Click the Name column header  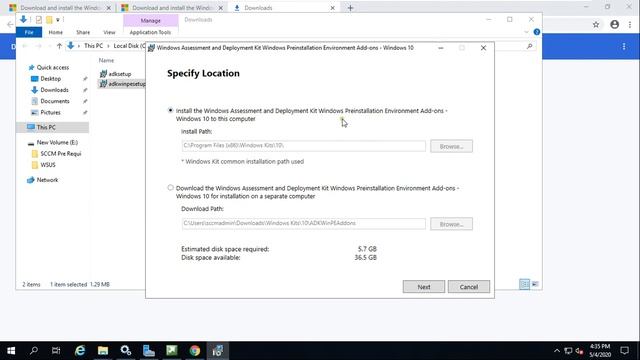(x=106, y=60)
